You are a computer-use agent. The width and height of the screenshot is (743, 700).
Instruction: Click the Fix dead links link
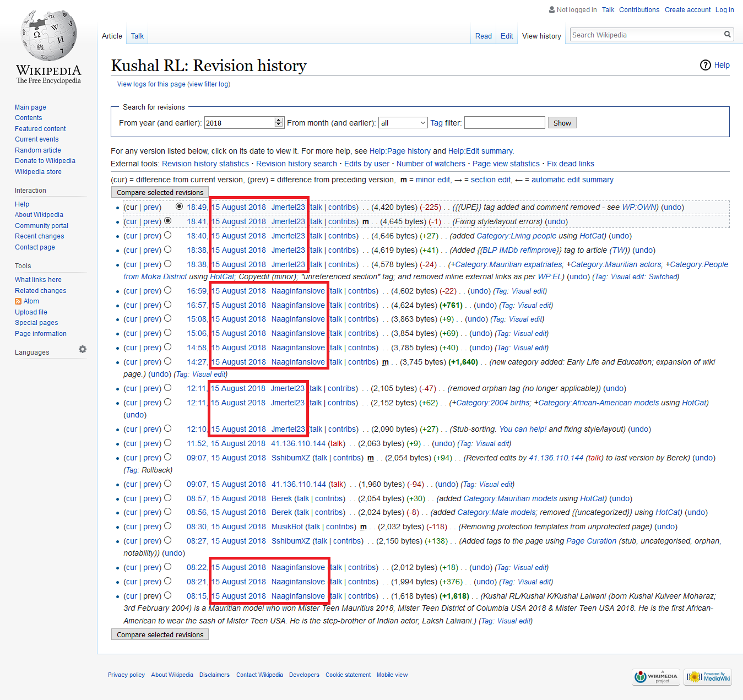[571, 164]
